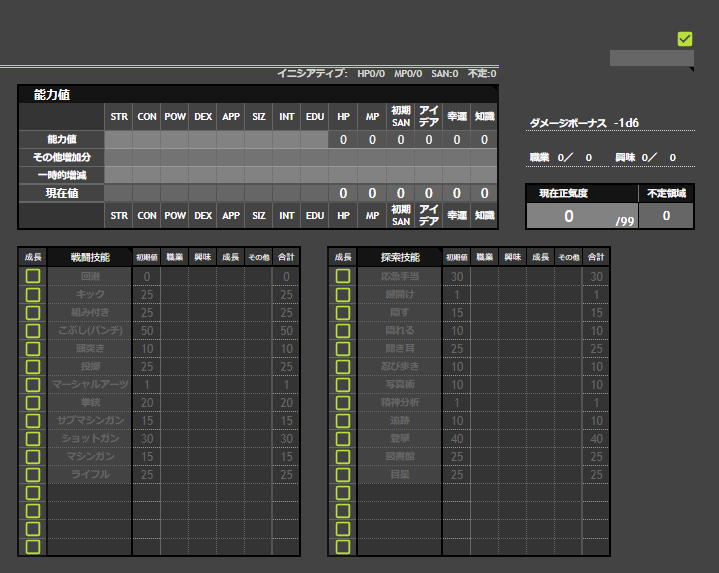Tick the growth checkbox for 応急手当
The image size is (719, 573).
[343, 276]
